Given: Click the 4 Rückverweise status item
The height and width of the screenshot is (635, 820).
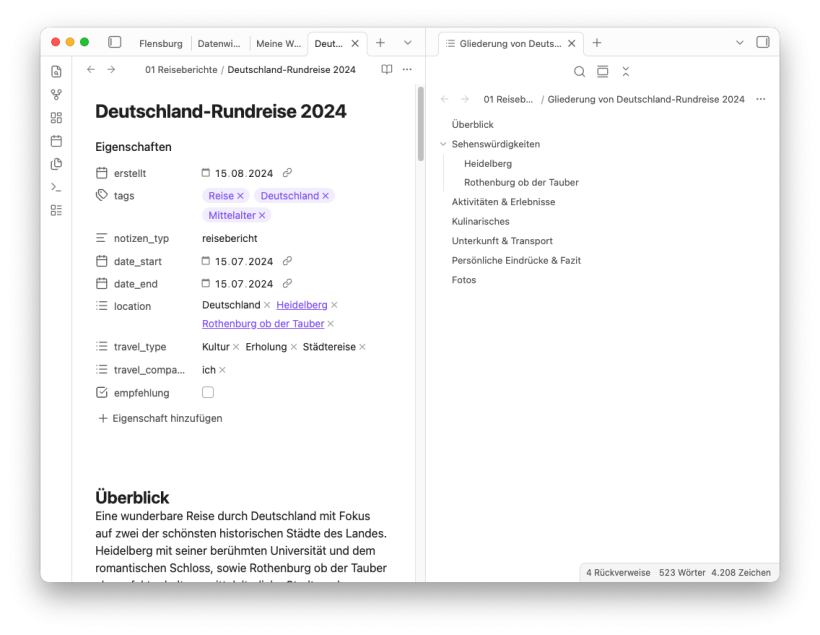Looking at the screenshot, I should (x=618, y=573).
